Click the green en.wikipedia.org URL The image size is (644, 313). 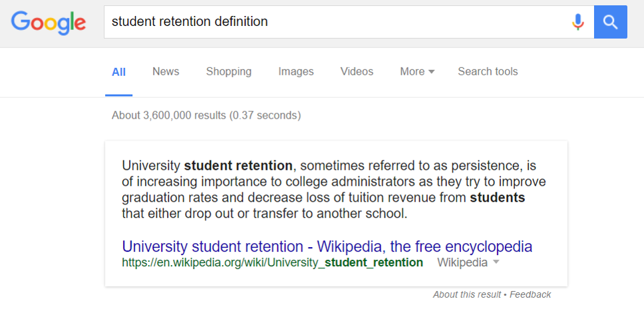point(272,262)
